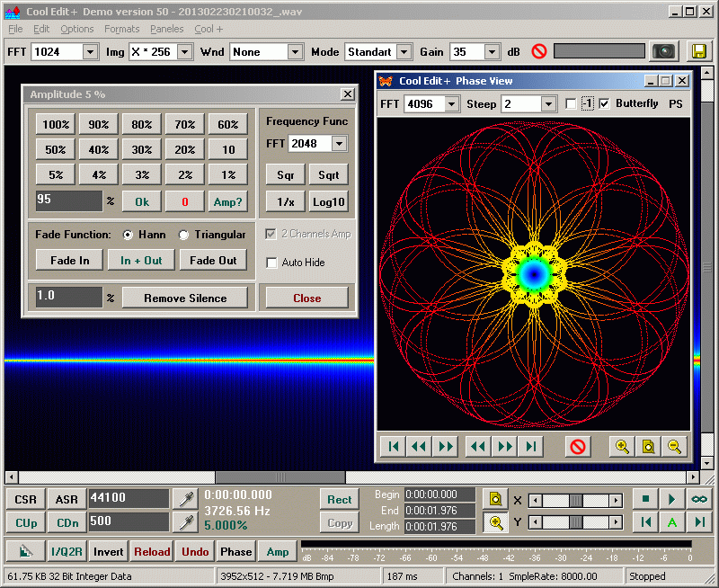Viewport: 719px width, 588px height.
Task: Click the amplitude percent field showing 95
Action: [x=69, y=200]
